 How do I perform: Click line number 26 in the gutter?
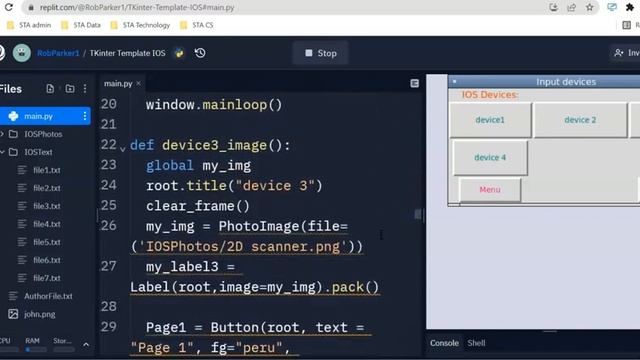(109, 226)
